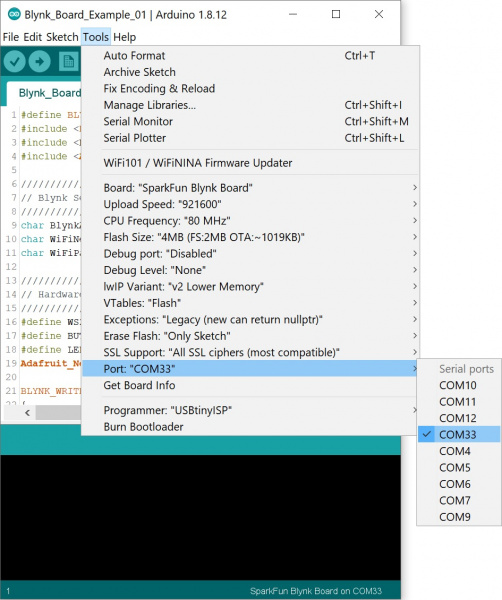Launch the Serial Monitor entry
The image size is (502, 600).
point(251,121)
